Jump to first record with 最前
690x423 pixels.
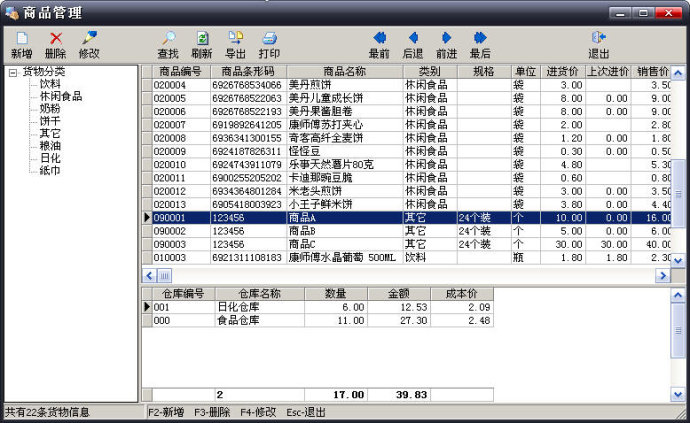[379, 38]
